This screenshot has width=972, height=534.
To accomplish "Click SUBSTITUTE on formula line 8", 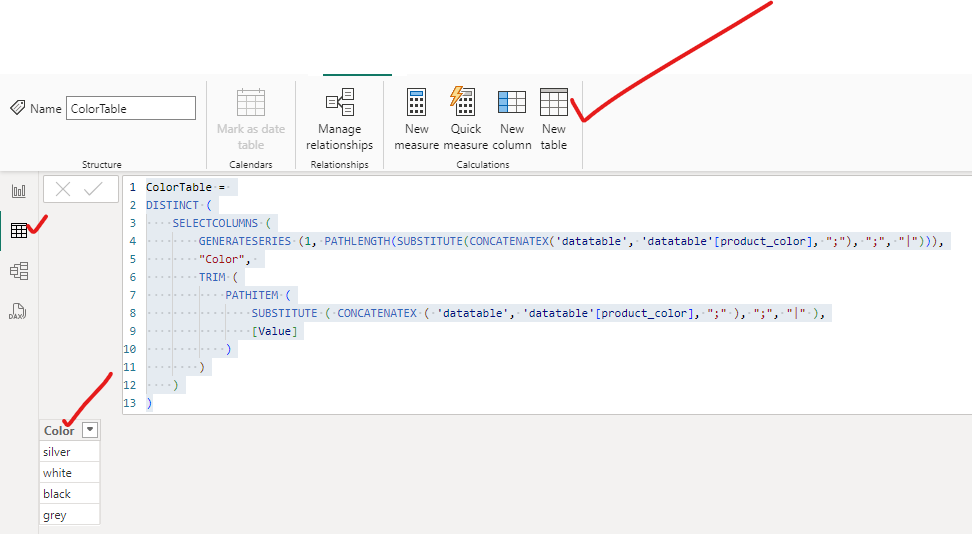I will click(x=285, y=313).
